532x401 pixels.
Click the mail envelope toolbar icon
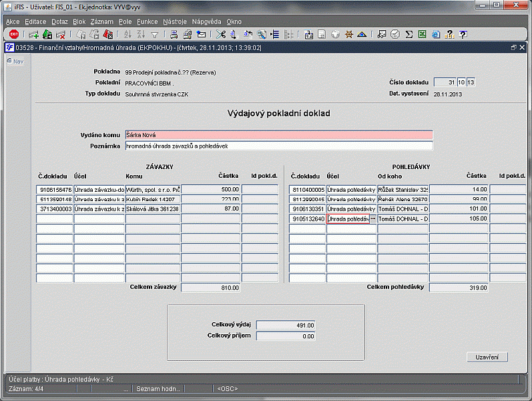(201, 34)
